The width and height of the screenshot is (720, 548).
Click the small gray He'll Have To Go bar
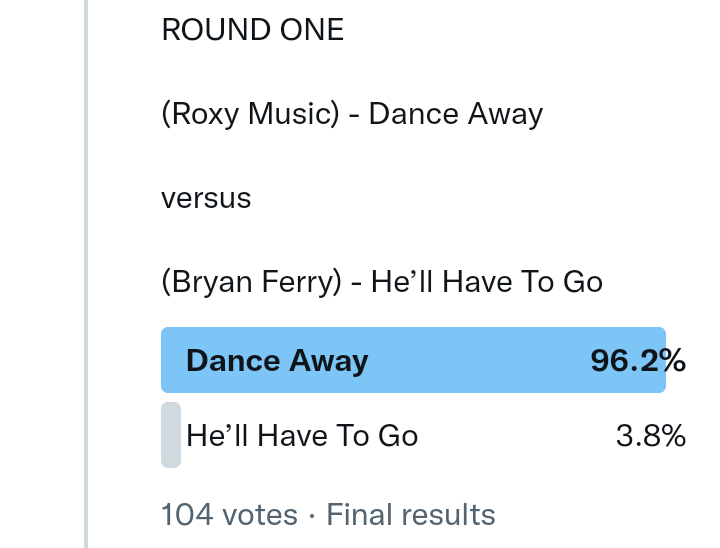(171, 435)
